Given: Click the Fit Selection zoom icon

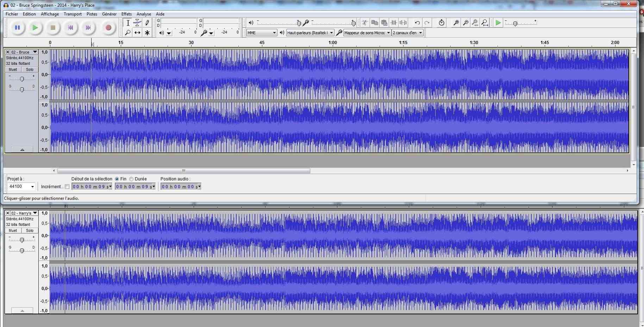Looking at the screenshot, I should click(475, 23).
